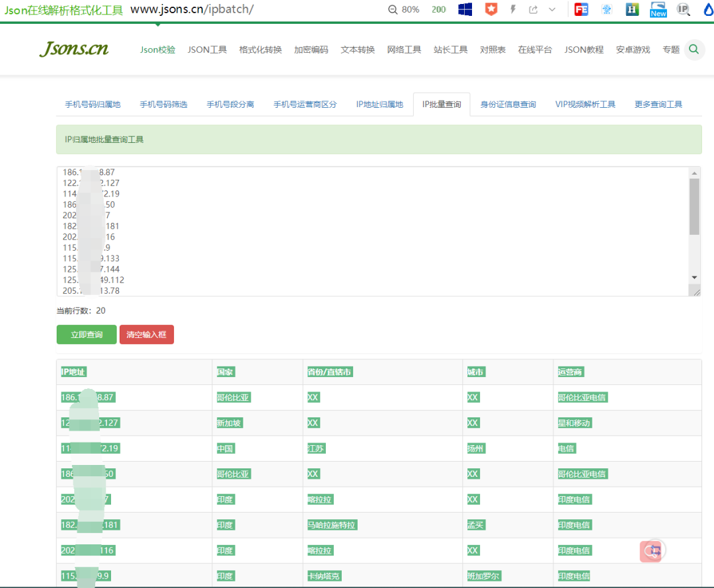Open the red shield star extension
The width and height of the screenshot is (714, 588).
[491, 9]
